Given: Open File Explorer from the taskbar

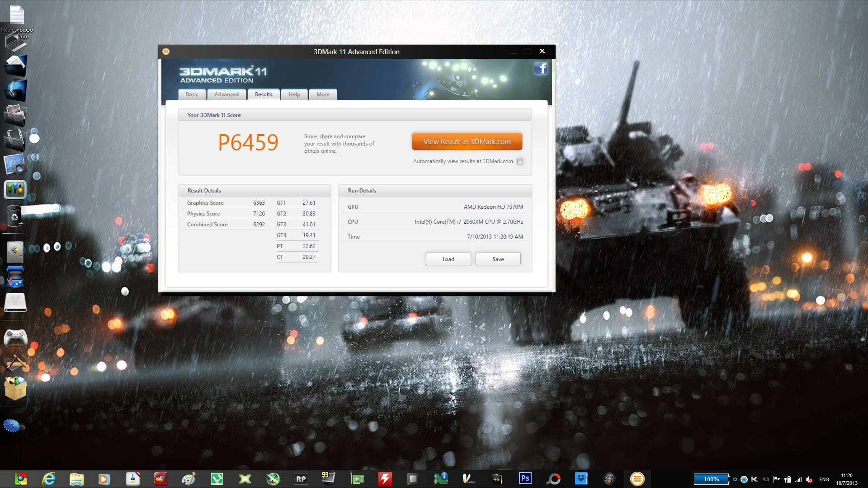Looking at the screenshot, I should [x=77, y=479].
